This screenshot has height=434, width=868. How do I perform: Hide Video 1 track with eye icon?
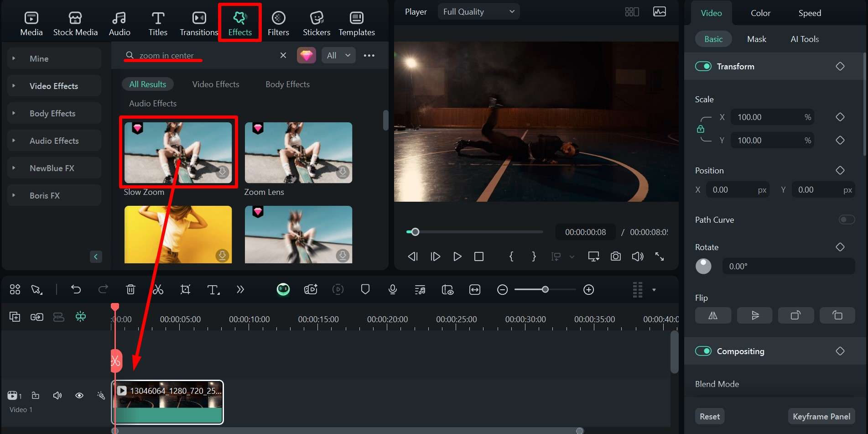coord(79,396)
